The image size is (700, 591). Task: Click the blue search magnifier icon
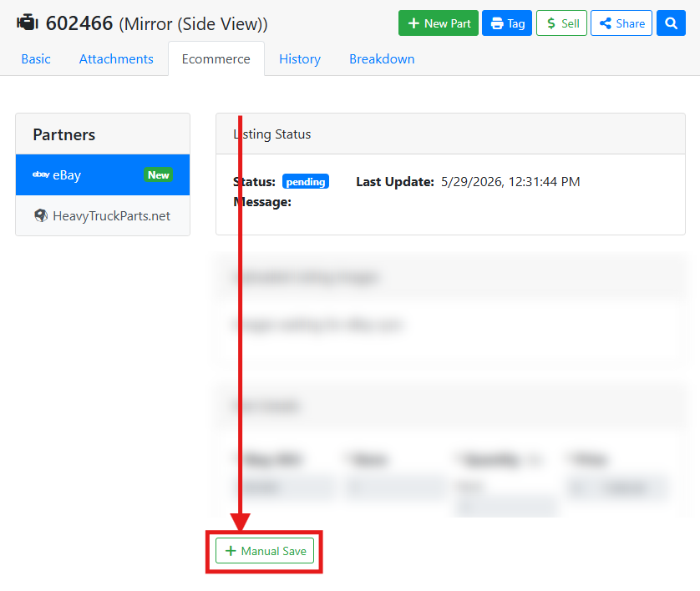click(671, 23)
